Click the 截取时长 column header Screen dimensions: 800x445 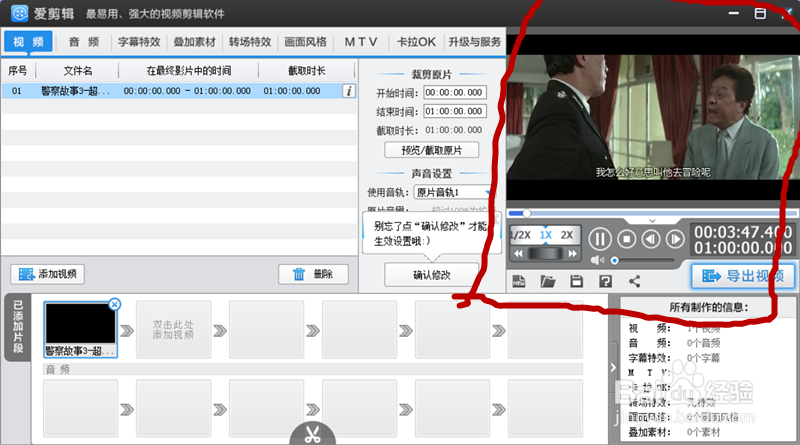(307, 70)
